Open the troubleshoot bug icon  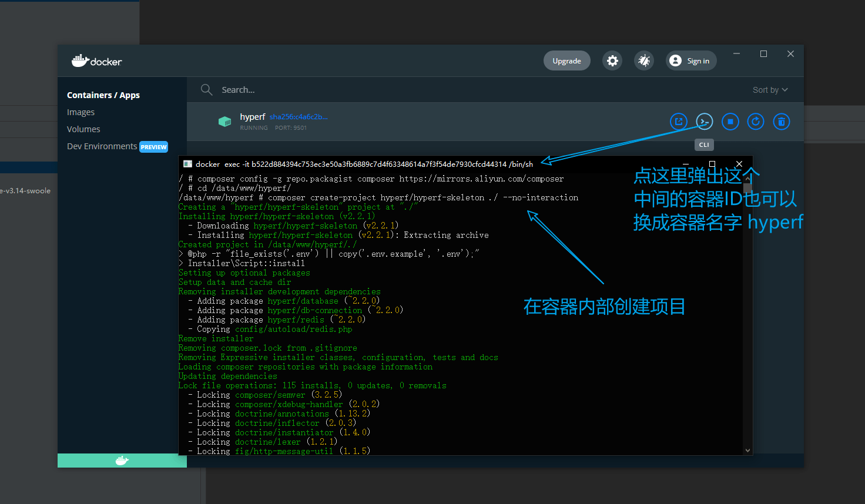[644, 61]
